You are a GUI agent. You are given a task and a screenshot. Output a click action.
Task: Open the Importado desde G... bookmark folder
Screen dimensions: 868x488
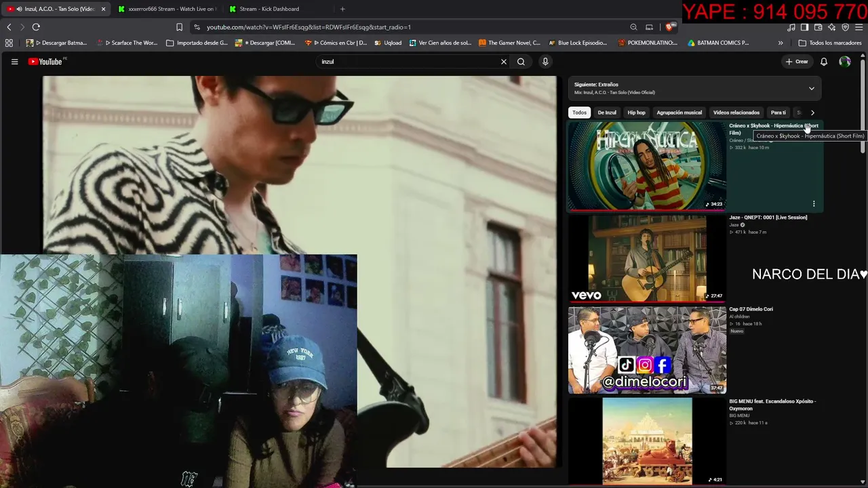pyautogui.click(x=197, y=43)
